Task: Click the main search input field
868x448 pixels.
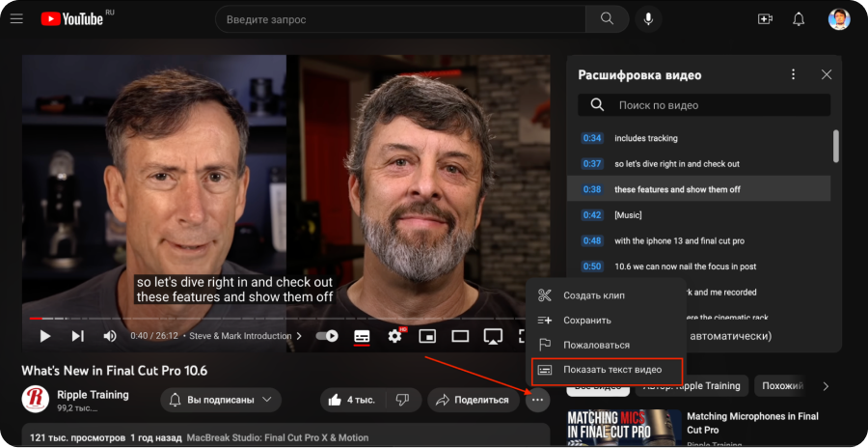Action: [x=400, y=19]
